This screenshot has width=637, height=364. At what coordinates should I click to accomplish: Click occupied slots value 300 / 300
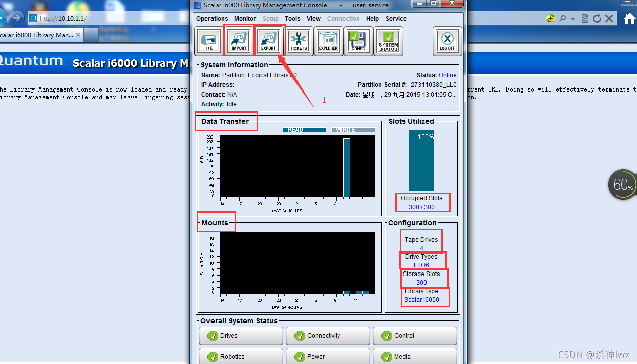click(x=421, y=207)
